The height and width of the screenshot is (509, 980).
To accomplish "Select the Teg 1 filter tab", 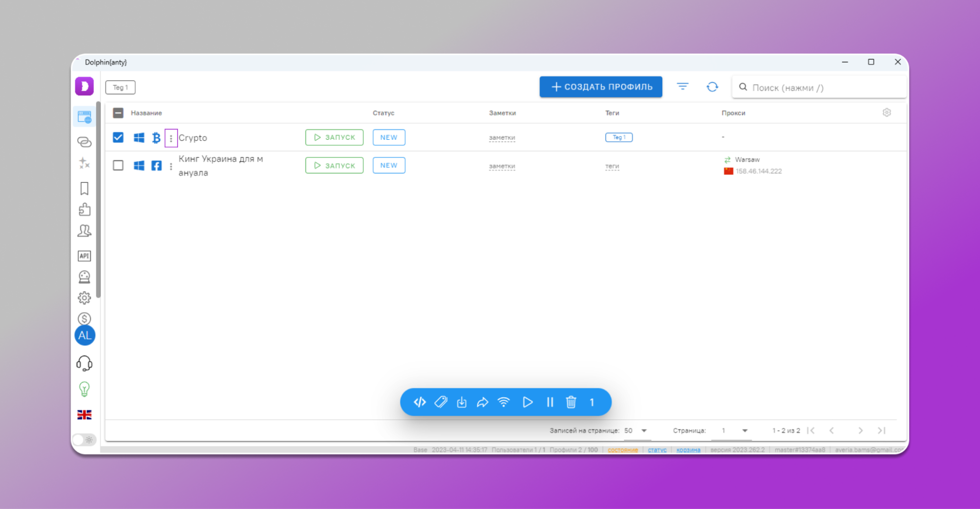I will click(x=120, y=87).
